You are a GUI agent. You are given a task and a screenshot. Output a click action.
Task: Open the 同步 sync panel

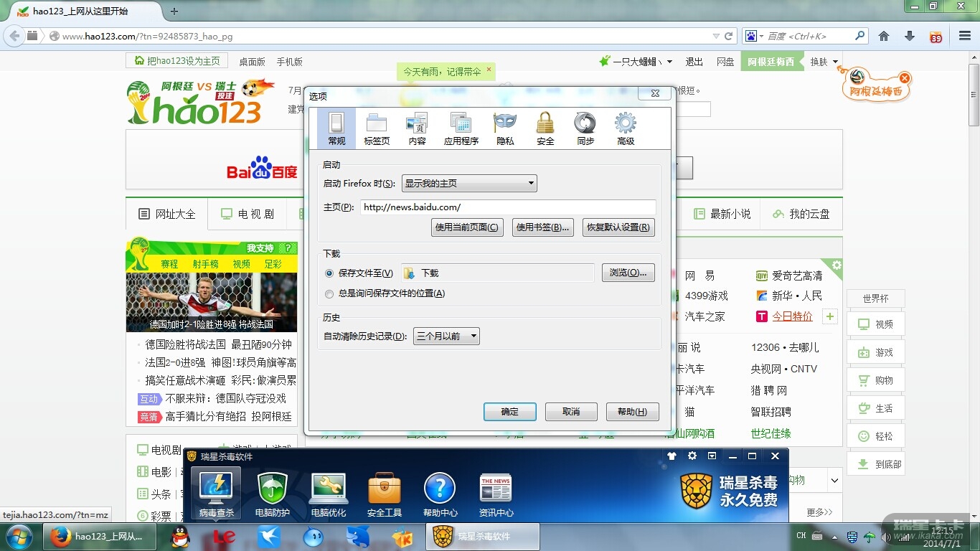tap(585, 129)
